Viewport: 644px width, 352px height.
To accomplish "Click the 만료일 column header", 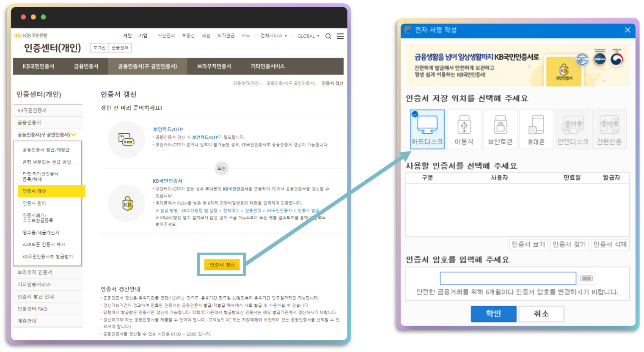I will tap(572, 178).
